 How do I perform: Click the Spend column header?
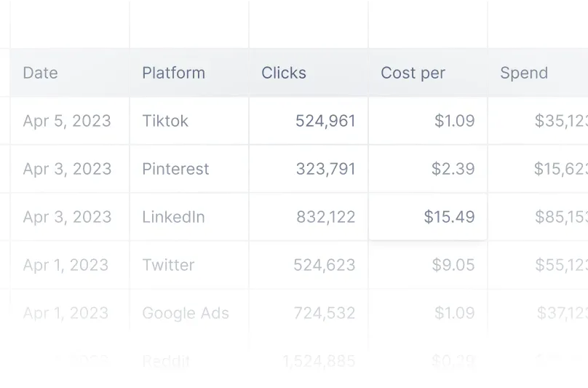coord(524,73)
